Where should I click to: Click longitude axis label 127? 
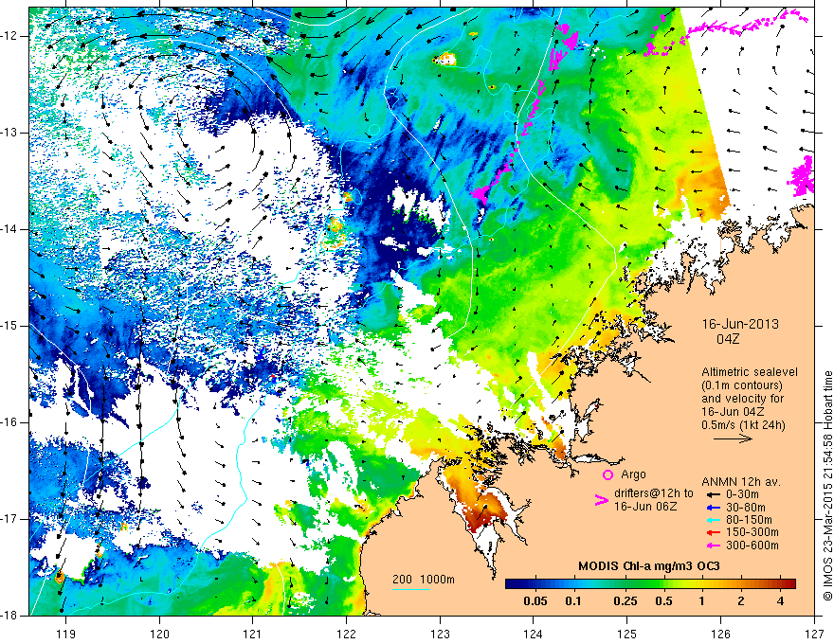(814, 634)
